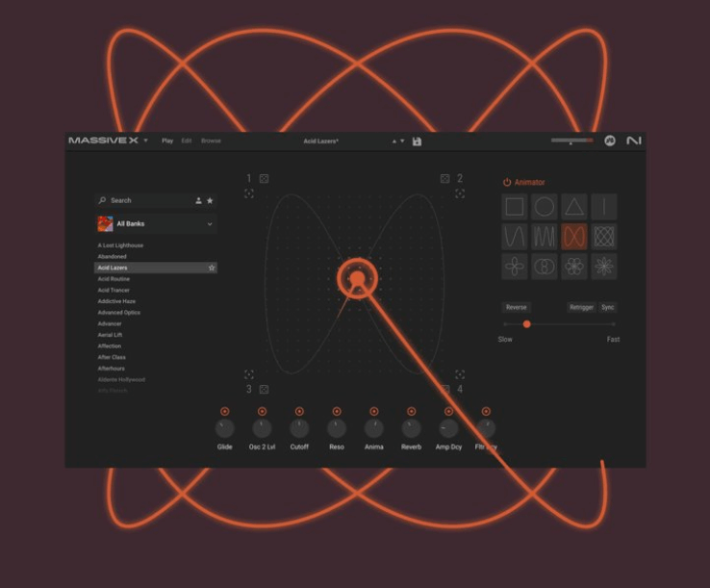Click the Reverse button
Screen dimensions: 710x588
pyautogui.click(x=517, y=307)
